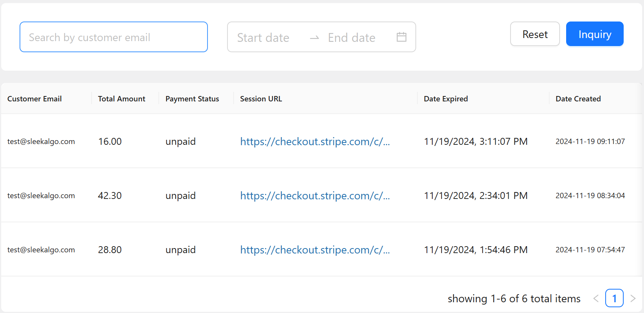Open Stripe checkout link for 16.00 order
644x313 pixels.
coord(315,141)
